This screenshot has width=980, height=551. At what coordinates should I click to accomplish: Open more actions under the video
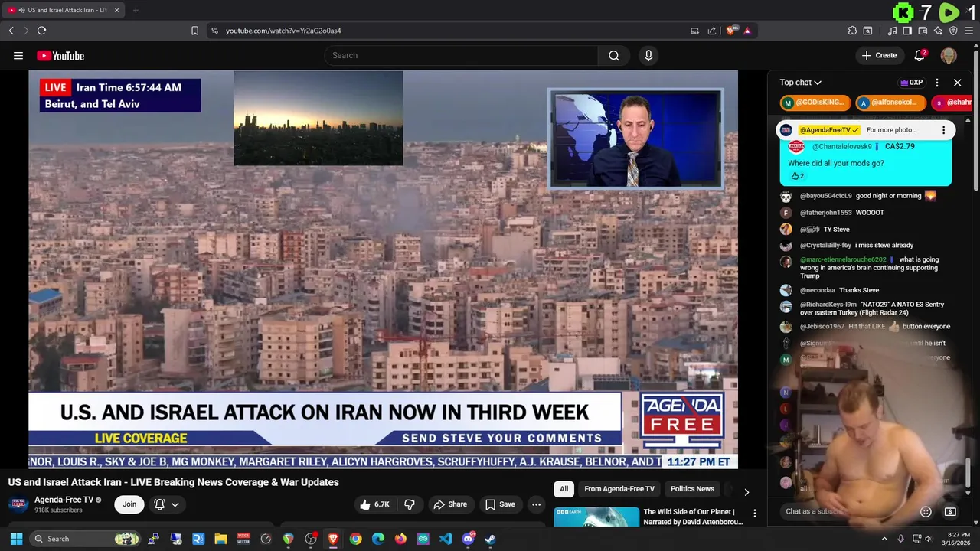tap(536, 504)
